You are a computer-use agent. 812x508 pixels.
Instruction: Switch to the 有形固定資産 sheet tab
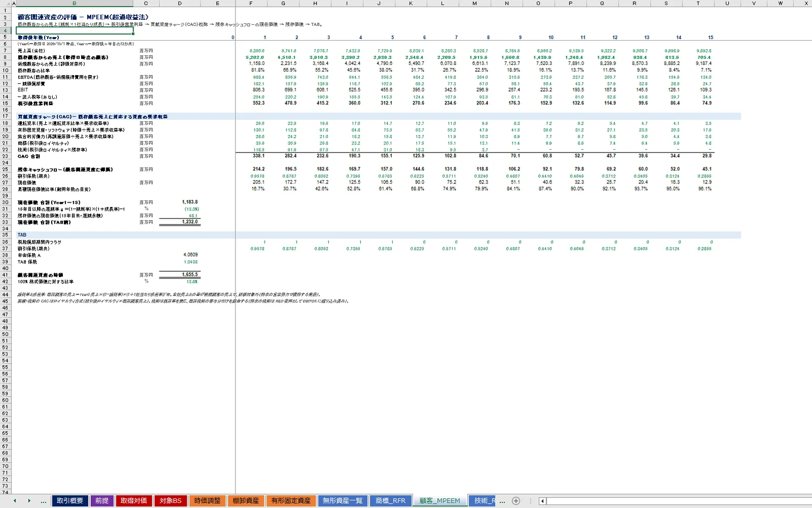[x=291, y=501]
